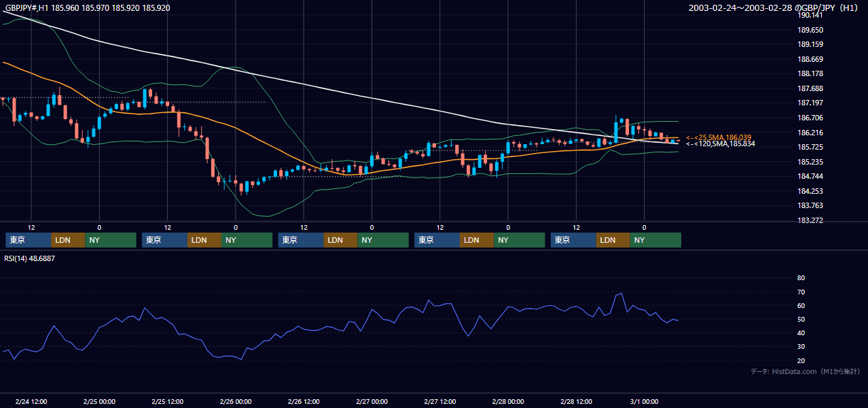Viewport: 868px width, 408px height.
Task: Click the RSI level 70 label
Action: tap(801, 292)
